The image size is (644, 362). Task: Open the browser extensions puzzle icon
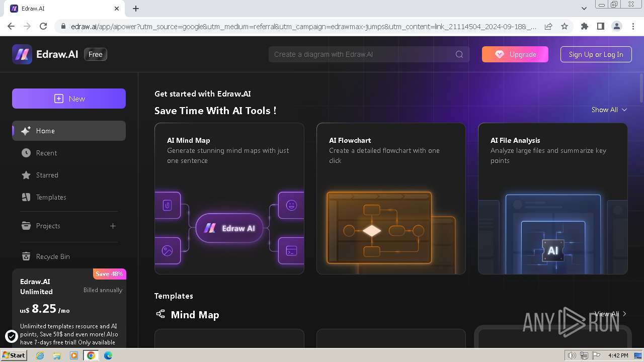point(584,26)
